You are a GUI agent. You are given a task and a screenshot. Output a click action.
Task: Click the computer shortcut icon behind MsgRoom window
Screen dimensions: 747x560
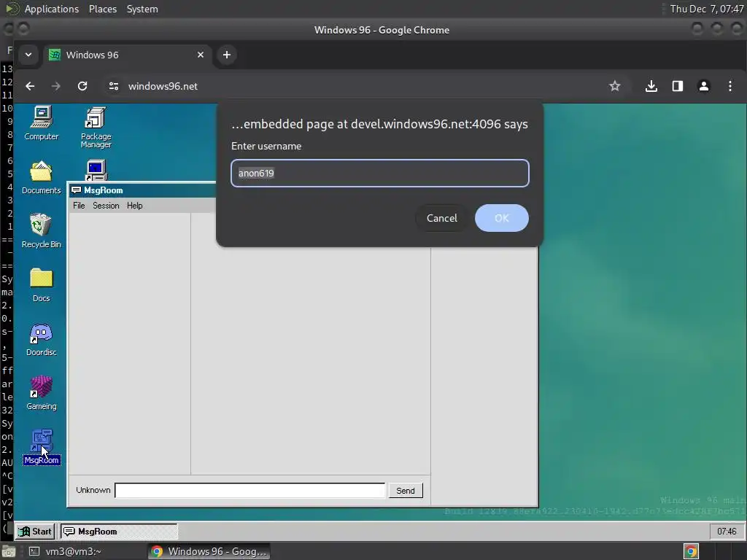[x=96, y=171]
